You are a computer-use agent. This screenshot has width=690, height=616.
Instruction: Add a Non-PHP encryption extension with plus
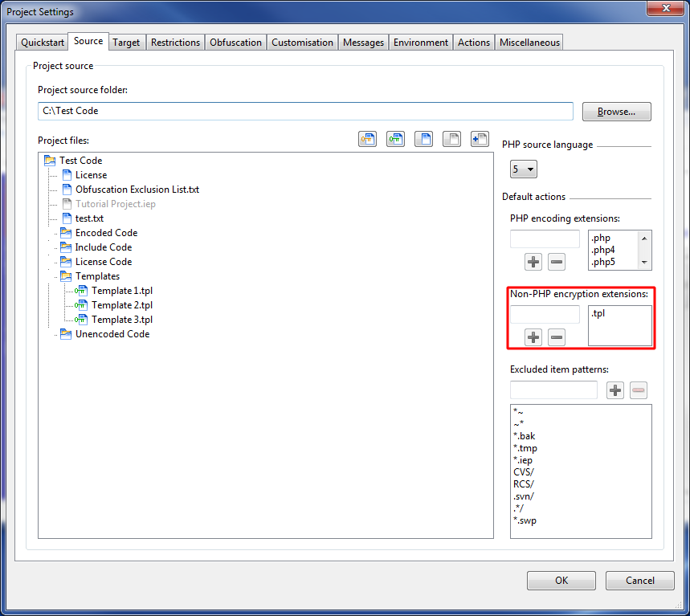click(x=533, y=337)
